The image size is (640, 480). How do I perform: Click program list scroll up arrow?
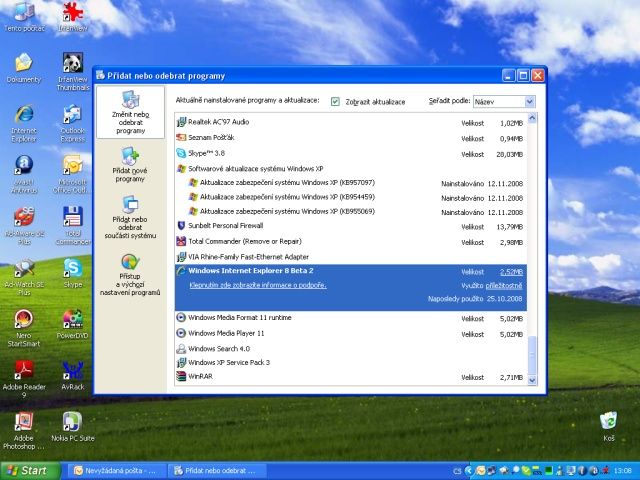coord(532,118)
